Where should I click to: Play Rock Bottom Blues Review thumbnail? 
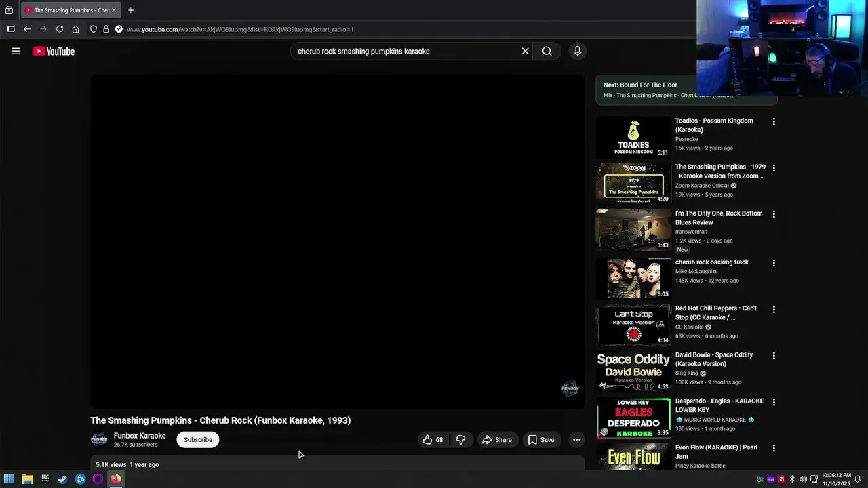(633, 230)
